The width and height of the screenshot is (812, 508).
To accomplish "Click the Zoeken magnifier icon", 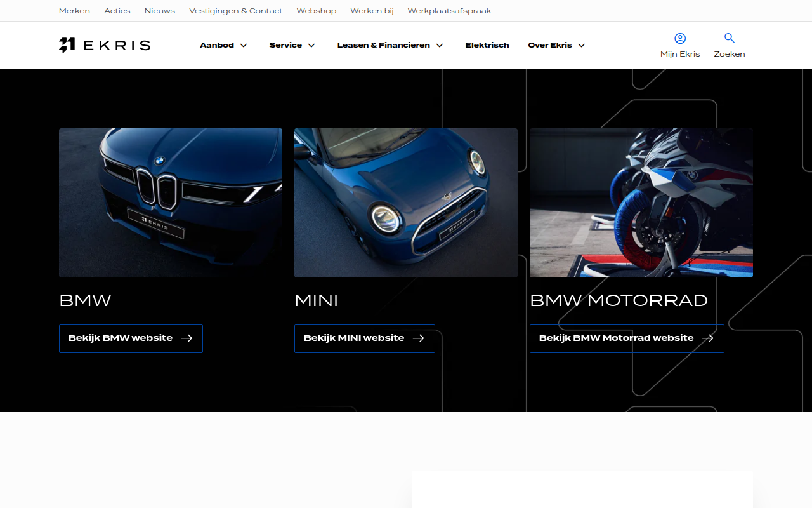I will coord(730,38).
